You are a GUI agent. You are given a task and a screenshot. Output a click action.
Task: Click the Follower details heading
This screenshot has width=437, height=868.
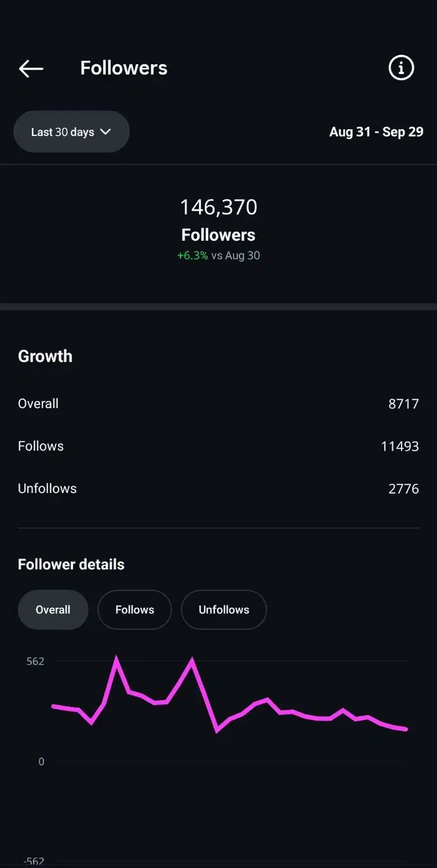click(x=71, y=564)
